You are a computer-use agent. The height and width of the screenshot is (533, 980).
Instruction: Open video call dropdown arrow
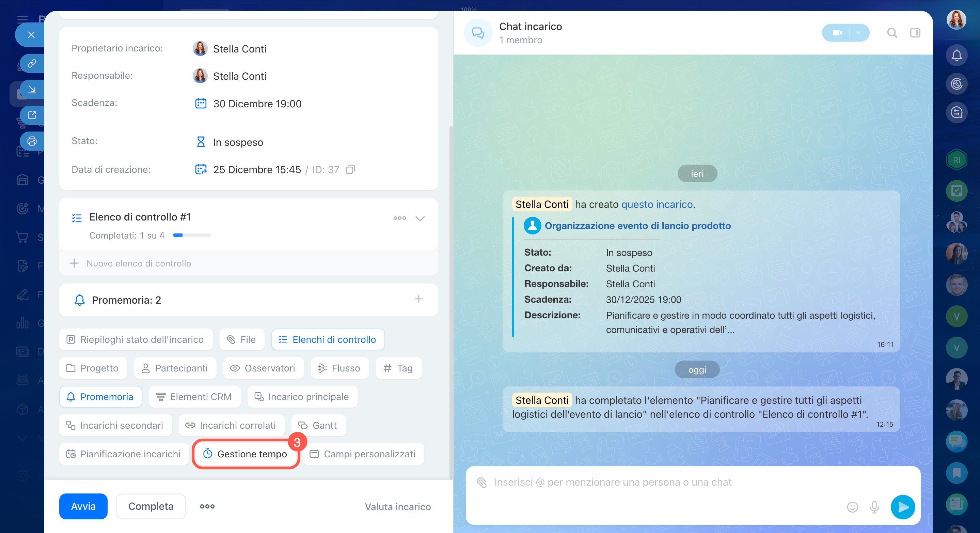(858, 33)
